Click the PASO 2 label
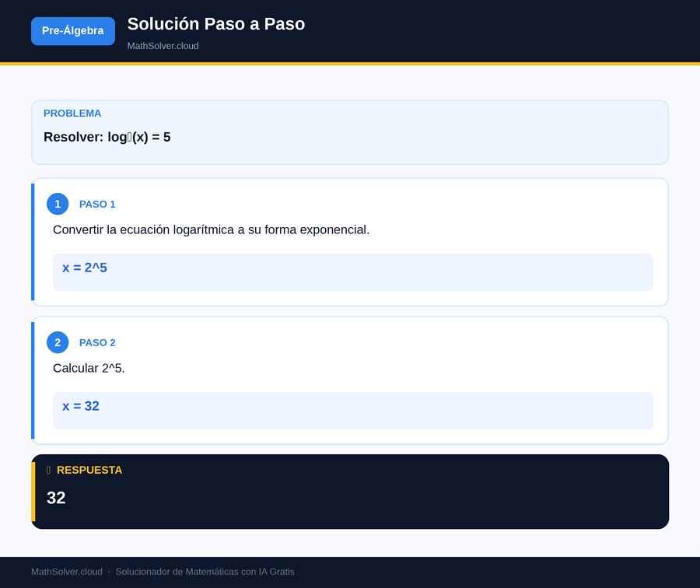 (97, 343)
